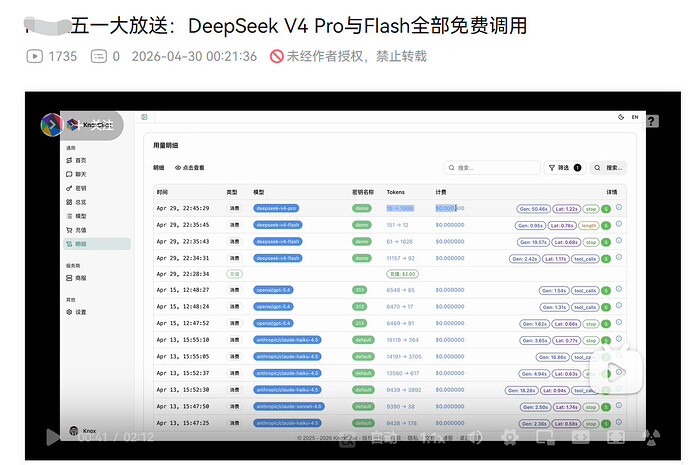Collapse the sidebar with the panel icon
The height and width of the screenshot is (465, 690).
pyautogui.click(x=144, y=117)
